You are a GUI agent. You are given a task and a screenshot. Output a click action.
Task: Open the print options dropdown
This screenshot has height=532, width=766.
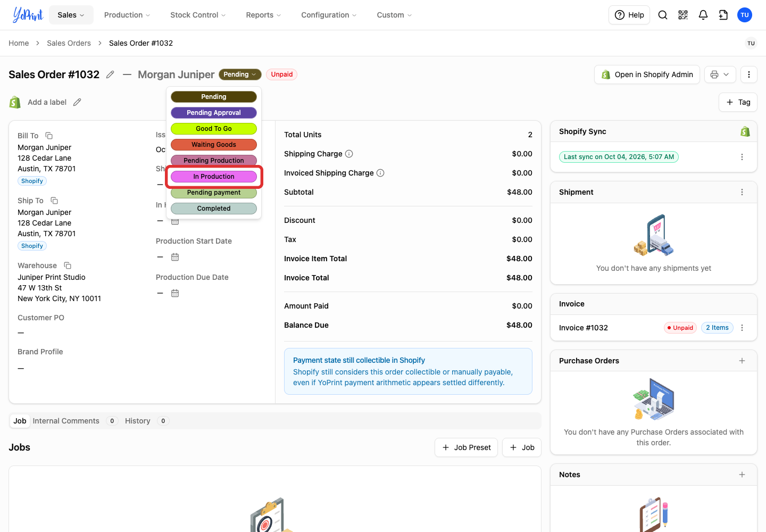(720, 74)
